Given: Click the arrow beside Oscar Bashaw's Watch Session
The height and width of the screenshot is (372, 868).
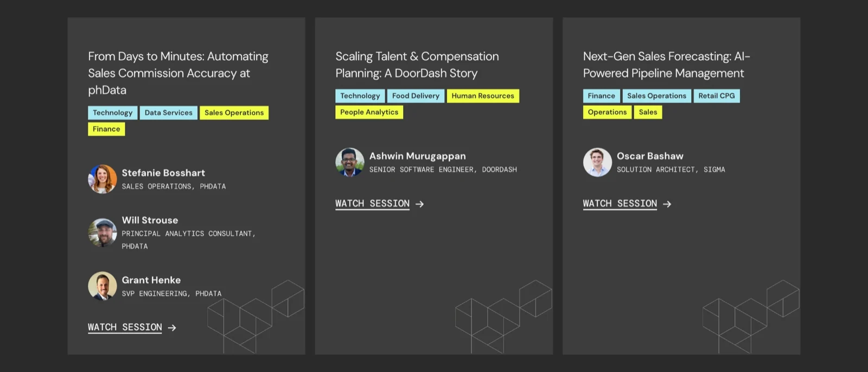Looking at the screenshot, I should click(x=667, y=204).
